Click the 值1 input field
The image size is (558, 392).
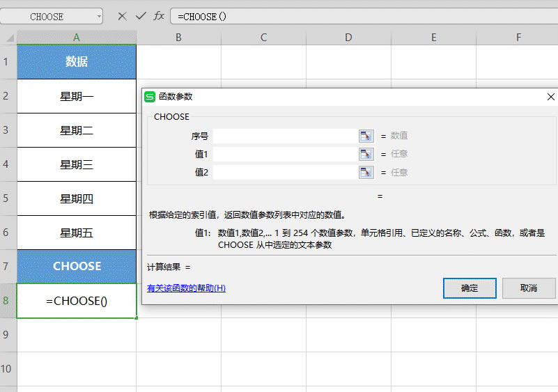click(x=286, y=154)
